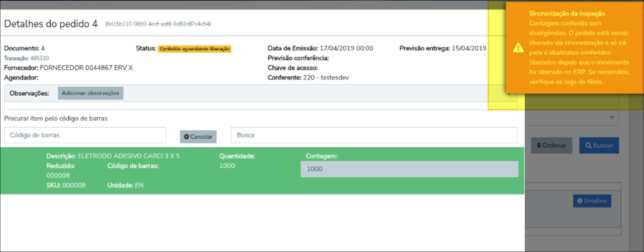Viewport: 644px width, 252px height.
Task: Click the warning triangle icon in the notification
Action: tap(518, 47)
